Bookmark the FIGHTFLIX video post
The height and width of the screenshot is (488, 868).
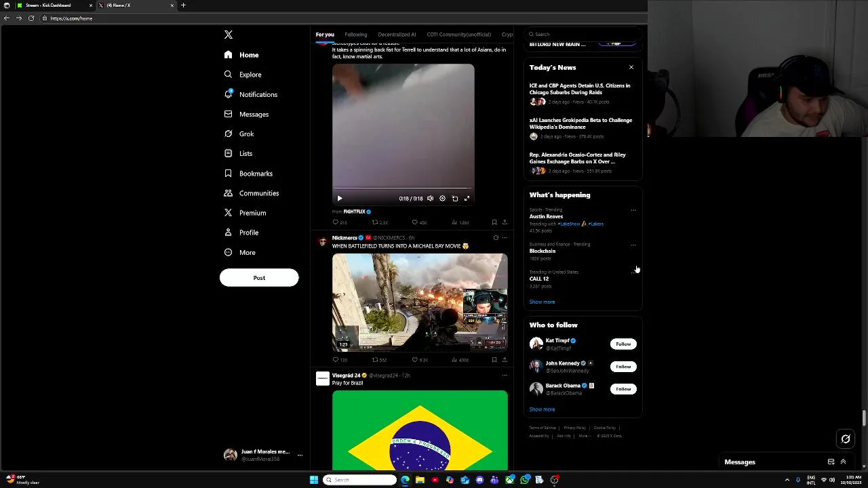(x=494, y=222)
